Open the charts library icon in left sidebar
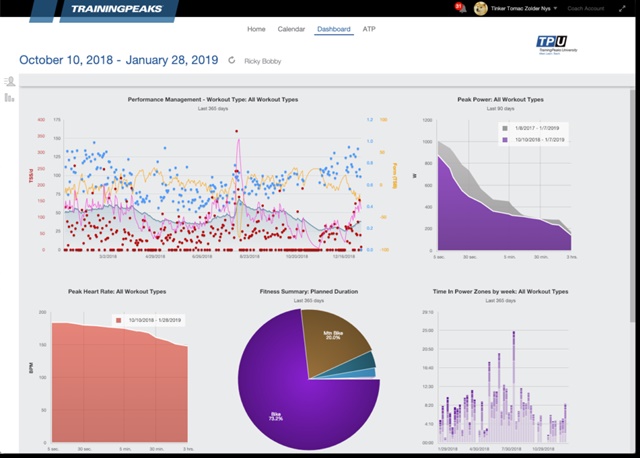 (9, 97)
